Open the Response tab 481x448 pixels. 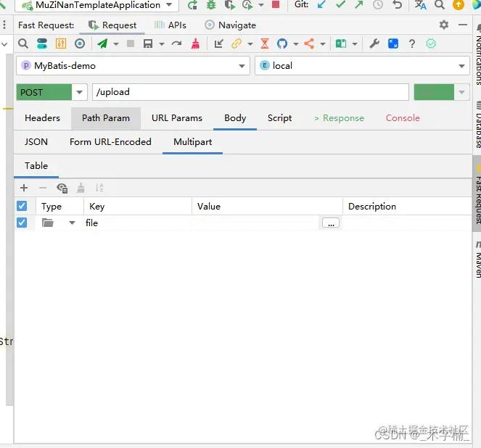click(x=339, y=118)
